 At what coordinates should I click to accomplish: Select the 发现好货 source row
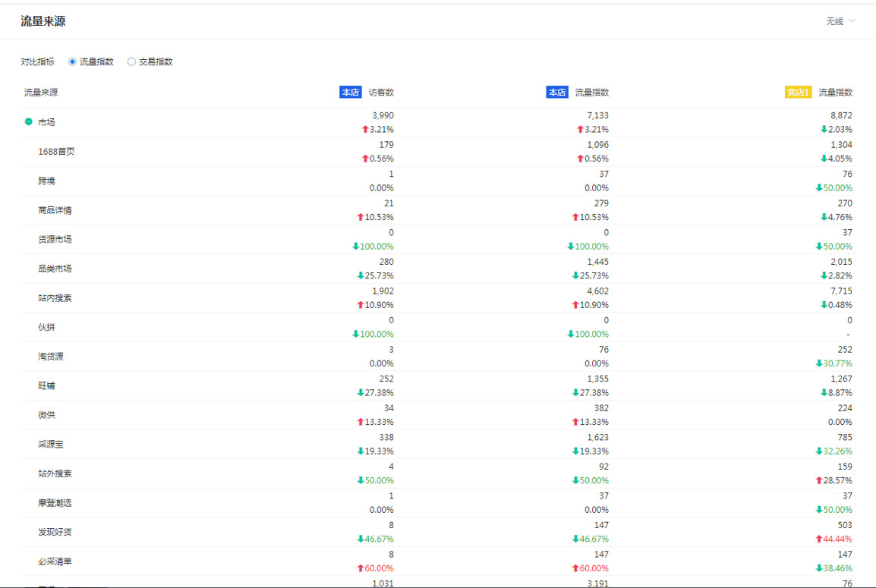55,532
